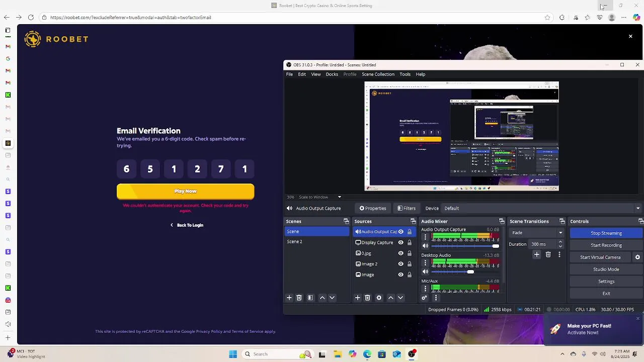The width and height of the screenshot is (644, 362).
Task: Remove selected scene with trash icon
Action: click(x=299, y=298)
